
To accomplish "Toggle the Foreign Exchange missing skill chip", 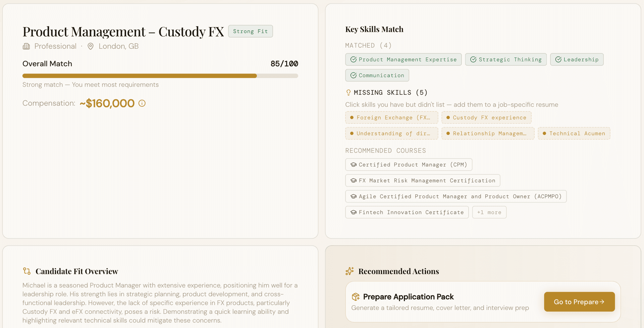I will tap(391, 118).
